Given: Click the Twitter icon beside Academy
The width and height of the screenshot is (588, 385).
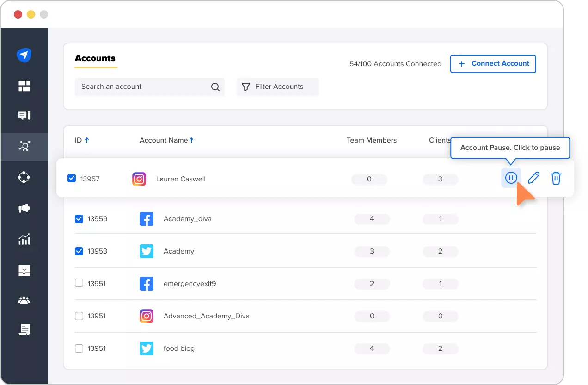Looking at the screenshot, I should 147,251.
